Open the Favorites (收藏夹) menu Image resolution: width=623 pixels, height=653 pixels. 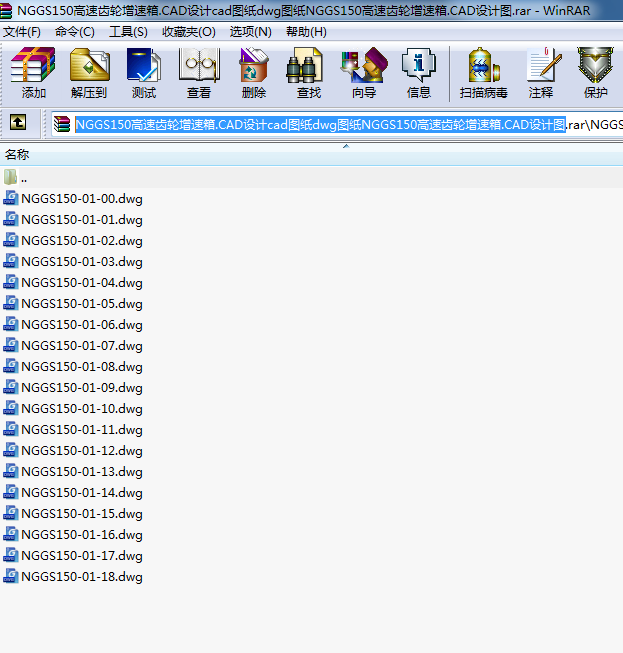(x=189, y=32)
